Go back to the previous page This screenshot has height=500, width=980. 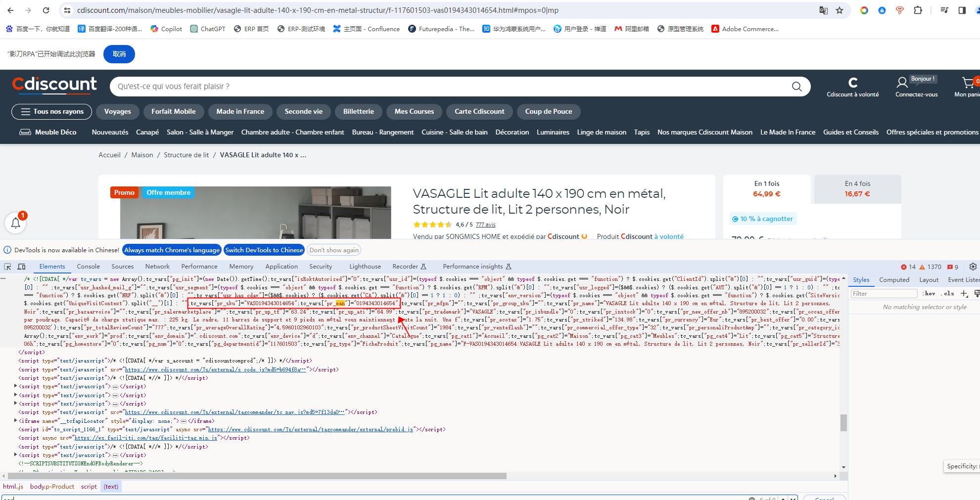tap(10, 10)
